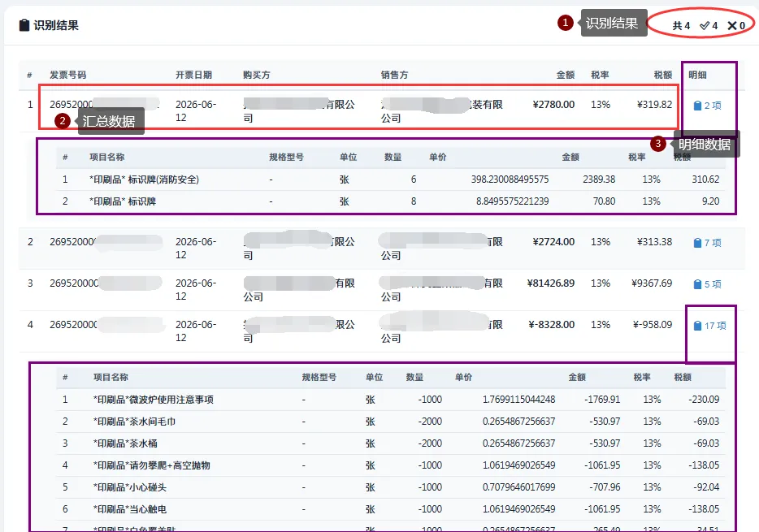Screen dimensions: 759x532
Task: Click the item *印刷品*当心触电
Action: point(130,509)
